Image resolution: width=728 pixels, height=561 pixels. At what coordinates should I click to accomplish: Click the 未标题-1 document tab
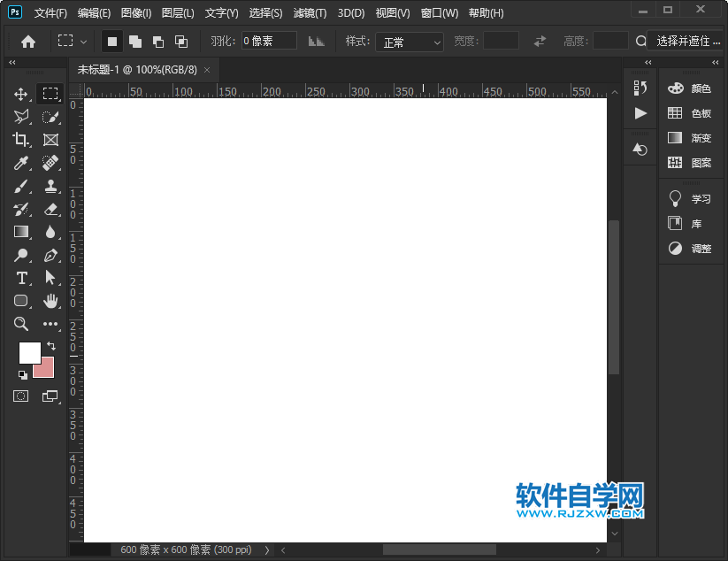pos(133,69)
